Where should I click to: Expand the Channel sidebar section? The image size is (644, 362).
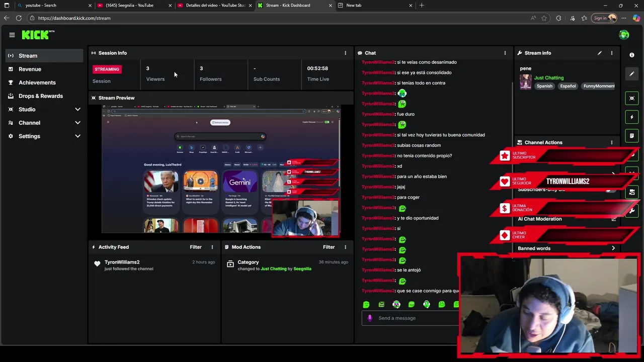(x=77, y=123)
